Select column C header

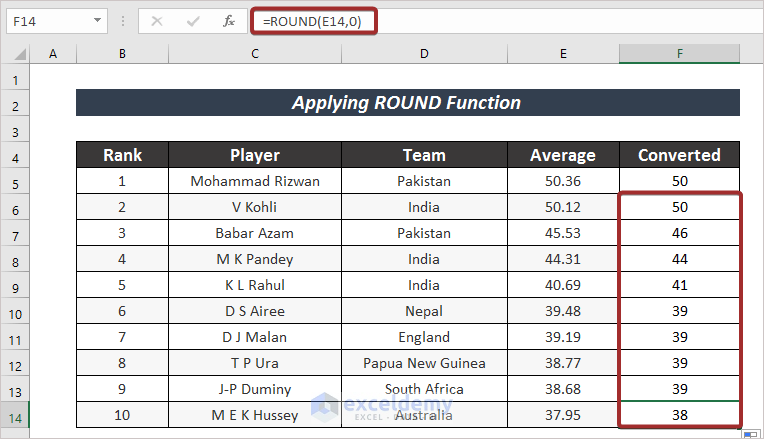pos(255,53)
